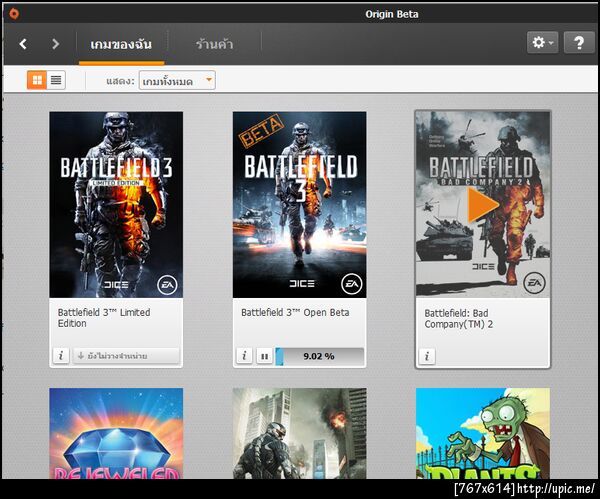
Task: Click the not-yet-released download button
Action: (126, 355)
